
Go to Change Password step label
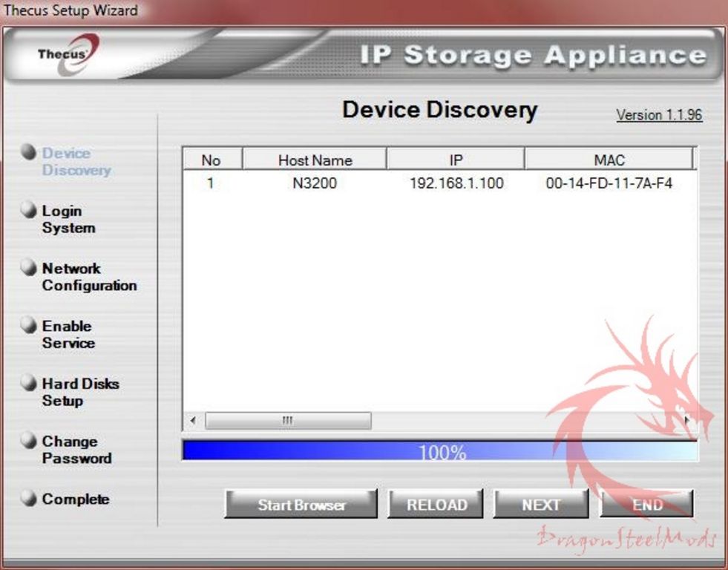pos(76,450)
